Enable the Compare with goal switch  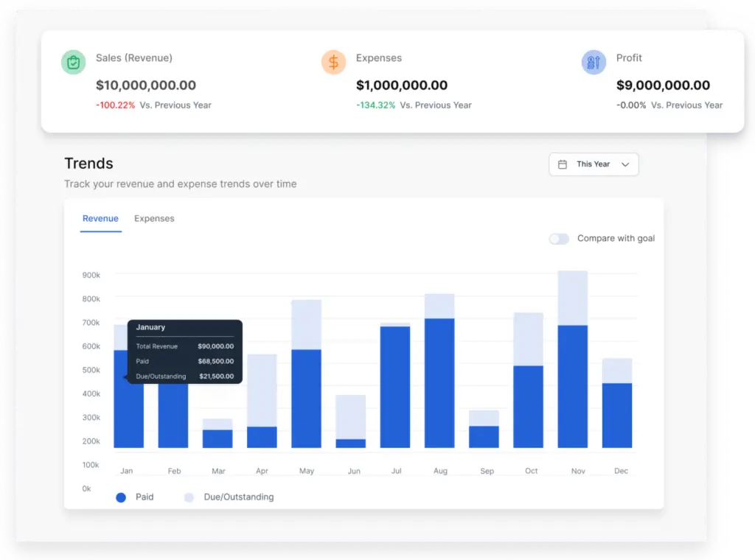559,239
